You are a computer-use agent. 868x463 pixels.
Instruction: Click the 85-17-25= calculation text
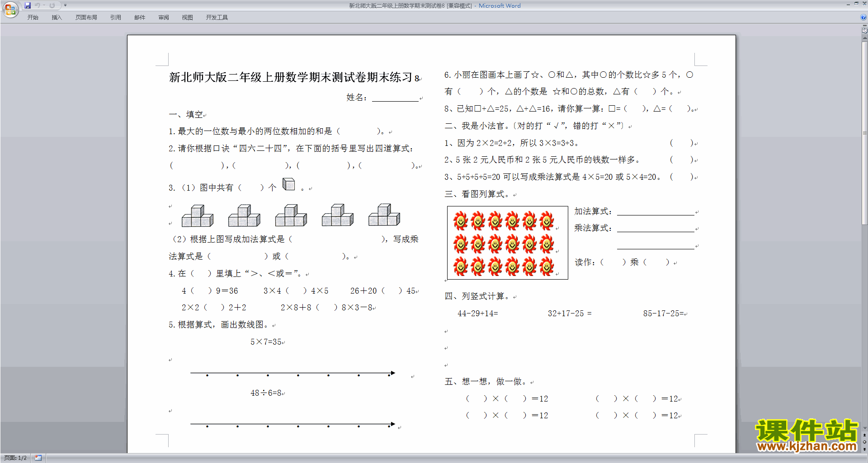click(x=664, y=313)
